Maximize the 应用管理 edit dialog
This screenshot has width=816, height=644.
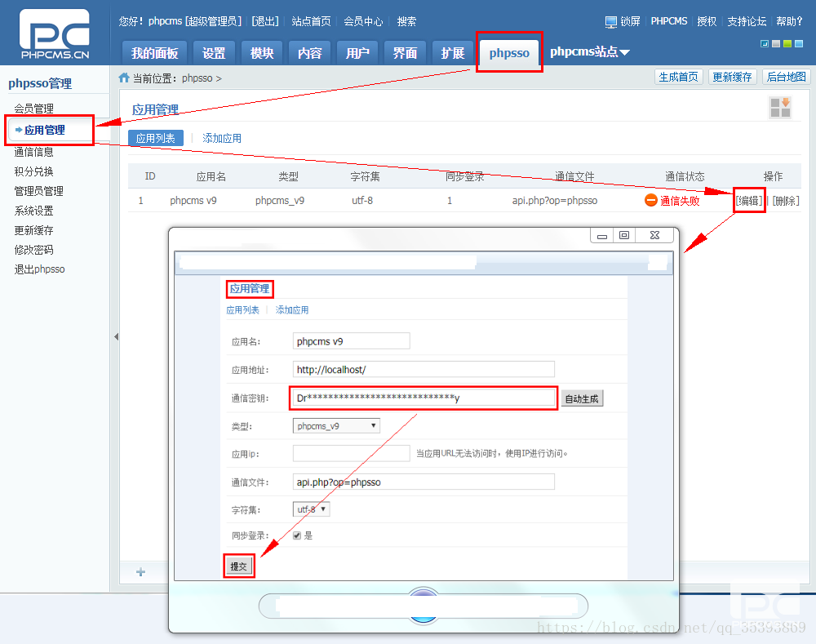tap(624, 235)
